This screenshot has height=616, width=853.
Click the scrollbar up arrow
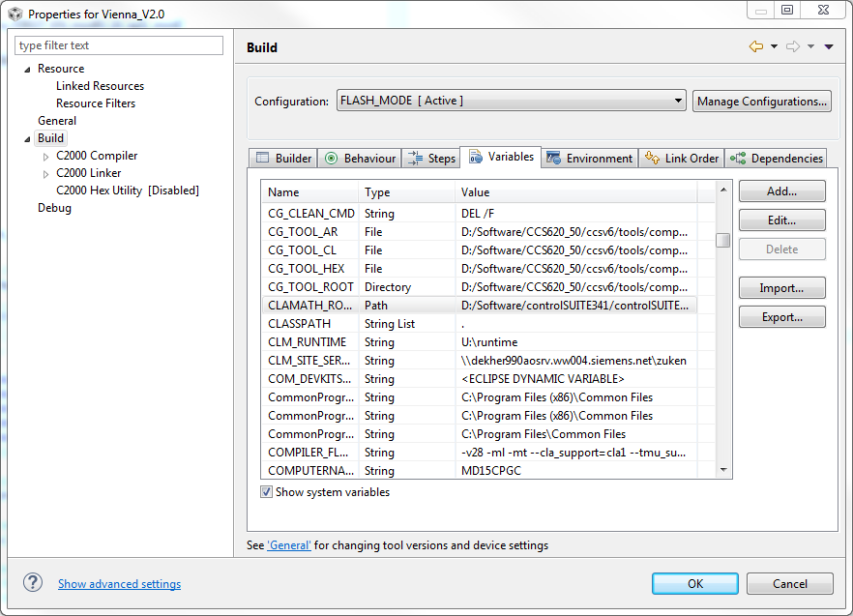tap(723, 190)
